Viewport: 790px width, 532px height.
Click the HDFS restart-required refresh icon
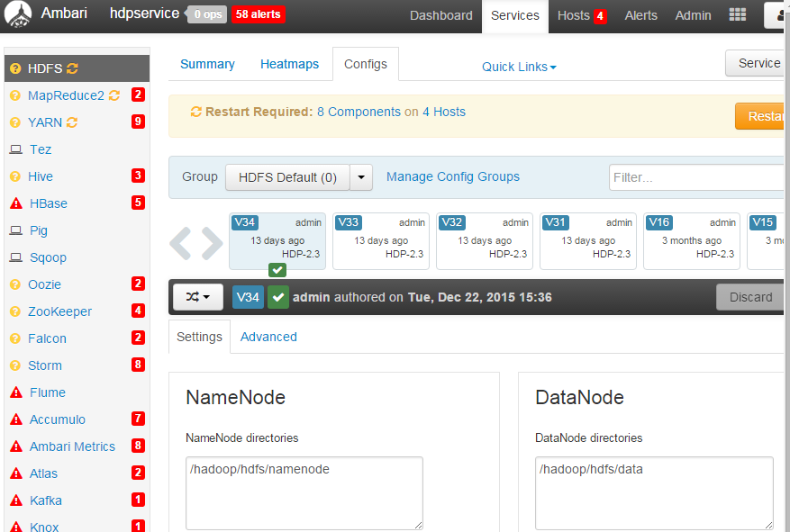point(73,68)
